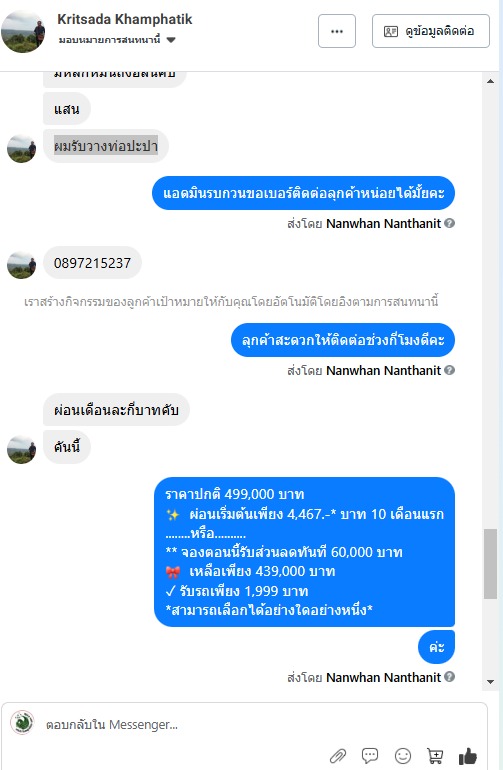Select the phone number 0897215237 message
Image resolution: width=503 pixels, height=770 pixels.
92,263
